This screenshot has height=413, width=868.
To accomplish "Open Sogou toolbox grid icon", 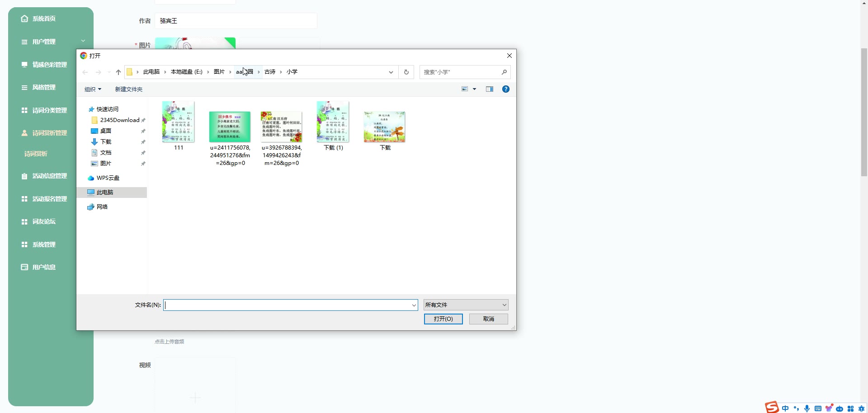I will pyautogui.click(x=850, y=408).
